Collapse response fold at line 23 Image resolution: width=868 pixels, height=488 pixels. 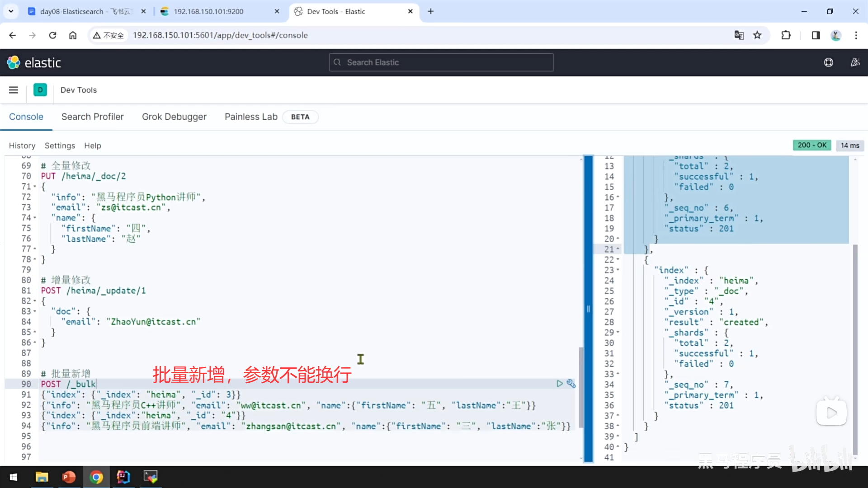618,270
